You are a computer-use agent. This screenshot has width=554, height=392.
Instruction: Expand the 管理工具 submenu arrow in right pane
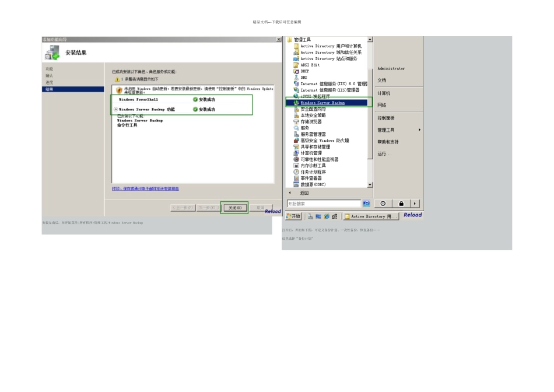[419, 130]
